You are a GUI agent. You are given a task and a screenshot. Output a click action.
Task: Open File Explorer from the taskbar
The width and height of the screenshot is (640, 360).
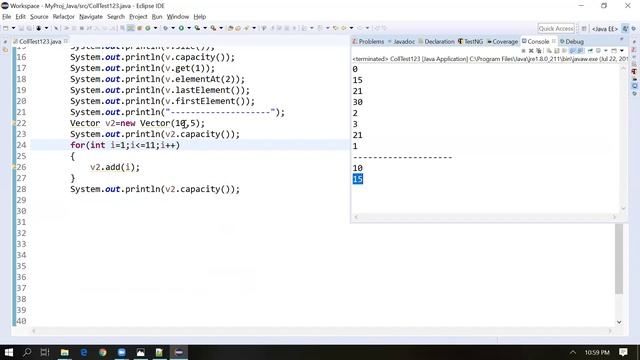(x=64, y=352)
